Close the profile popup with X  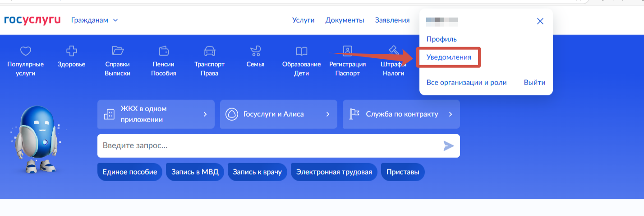pos(540,21)
